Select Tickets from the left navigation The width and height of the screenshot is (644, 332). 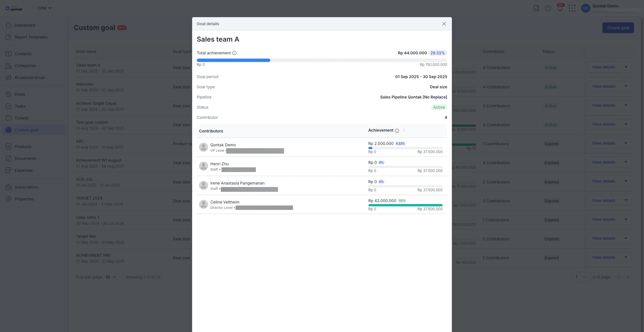click(x=21, y=118)
